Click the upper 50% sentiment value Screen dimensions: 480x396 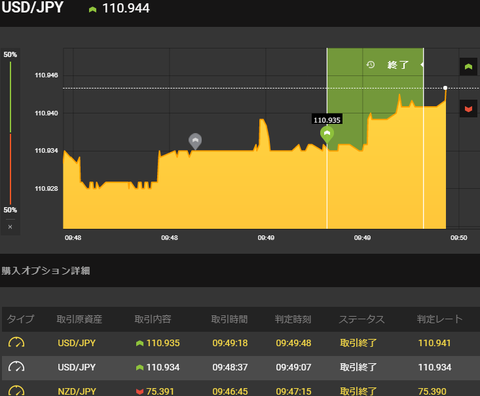coord(10,55)
